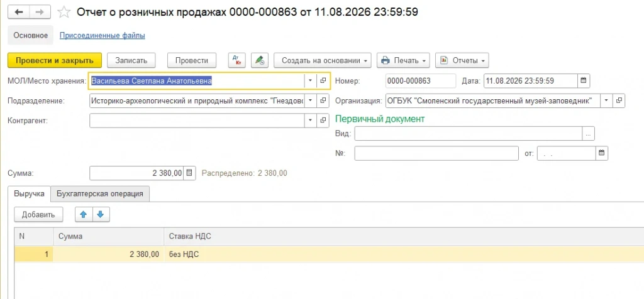Open МОЛ/Место хранения record icon
Image resolution: width=644 pixels, height=299 pixels.
coord(323,81)
